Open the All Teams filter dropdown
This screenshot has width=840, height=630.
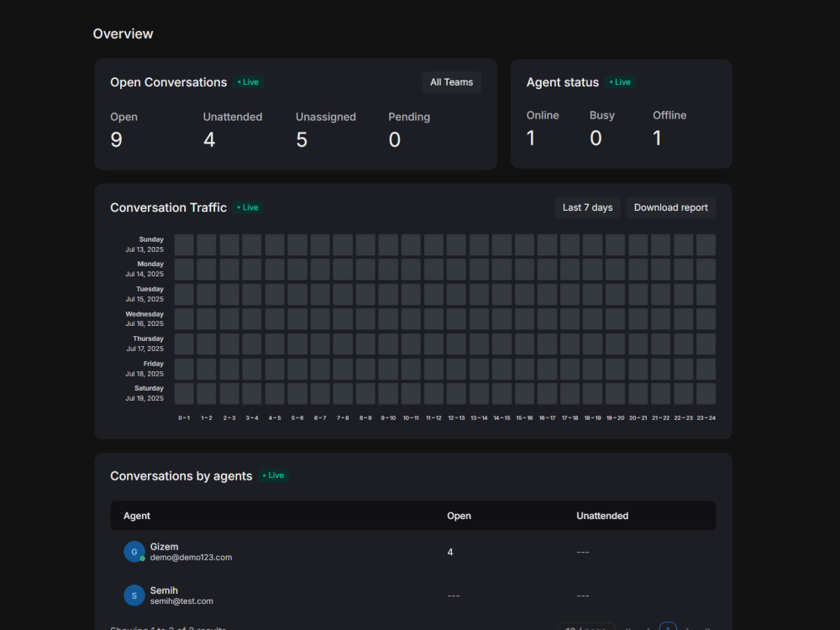click(451, 82)
